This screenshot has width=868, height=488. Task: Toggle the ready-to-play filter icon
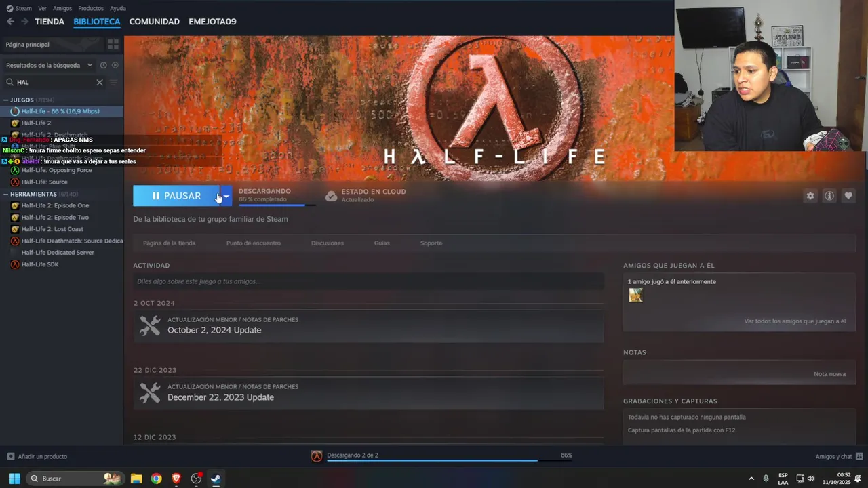coord(115,65)
